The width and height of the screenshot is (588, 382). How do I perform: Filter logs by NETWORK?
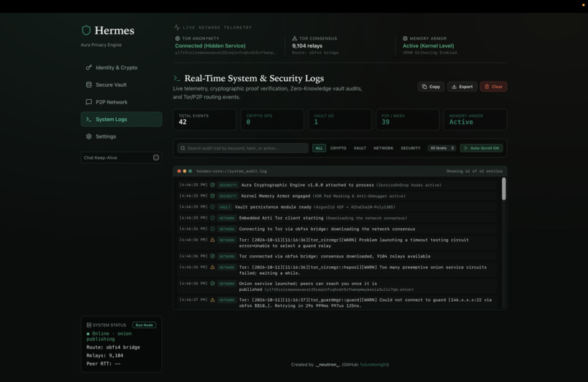[x=383, y=148]
